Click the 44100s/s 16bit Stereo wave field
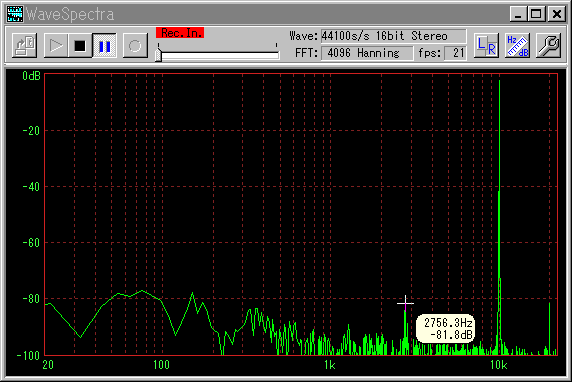The width and height of the screenshot is (572, 382). click(x=393, y=36)
